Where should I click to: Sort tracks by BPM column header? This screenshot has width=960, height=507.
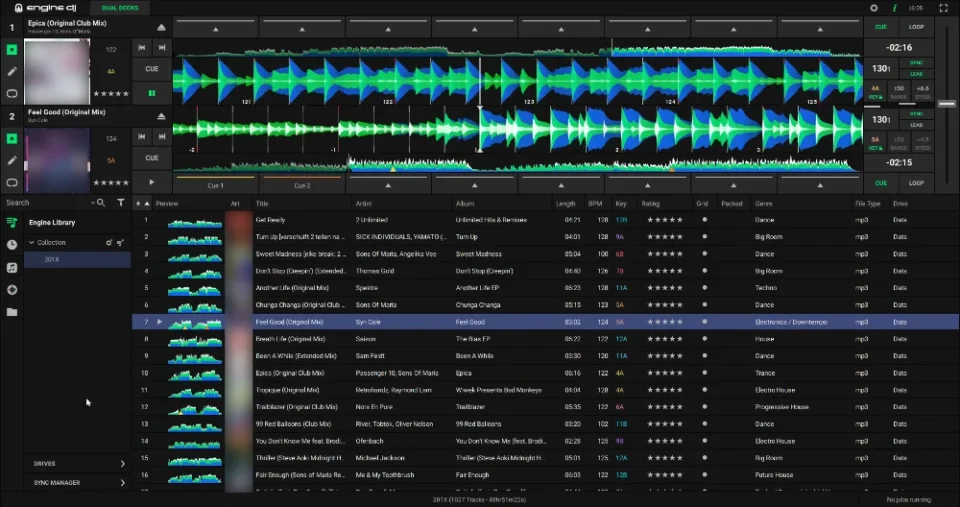pyautogui.click(x=595, y=203)
